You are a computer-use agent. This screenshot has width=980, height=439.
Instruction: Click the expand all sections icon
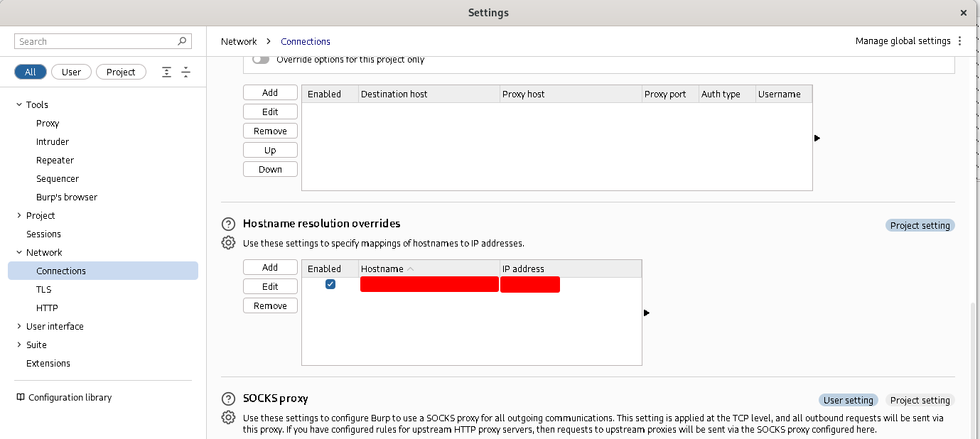point(166,72)
